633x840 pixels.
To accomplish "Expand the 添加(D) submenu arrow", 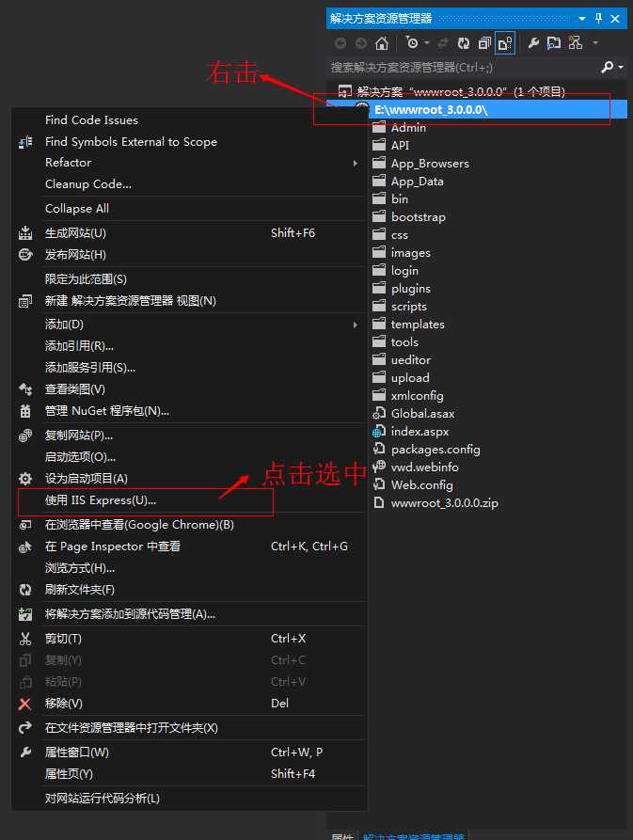I will [355, 325].
